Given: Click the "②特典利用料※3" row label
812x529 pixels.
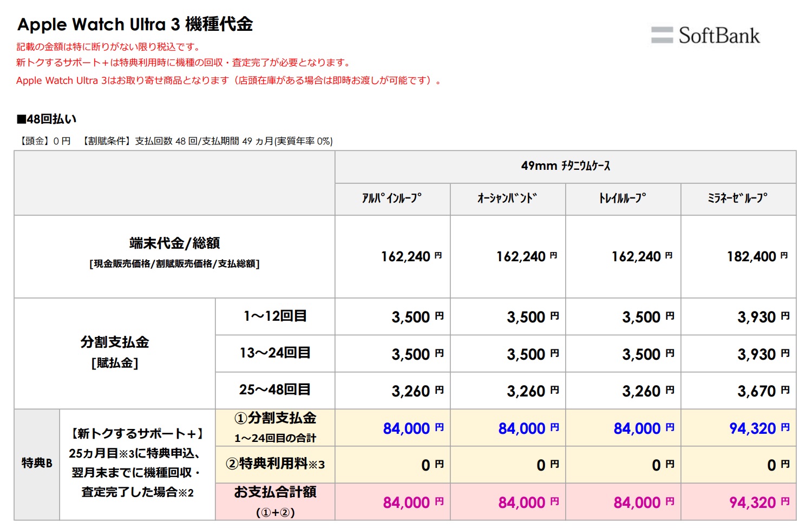Looking at the screenshot, I should tap(275, 464).
